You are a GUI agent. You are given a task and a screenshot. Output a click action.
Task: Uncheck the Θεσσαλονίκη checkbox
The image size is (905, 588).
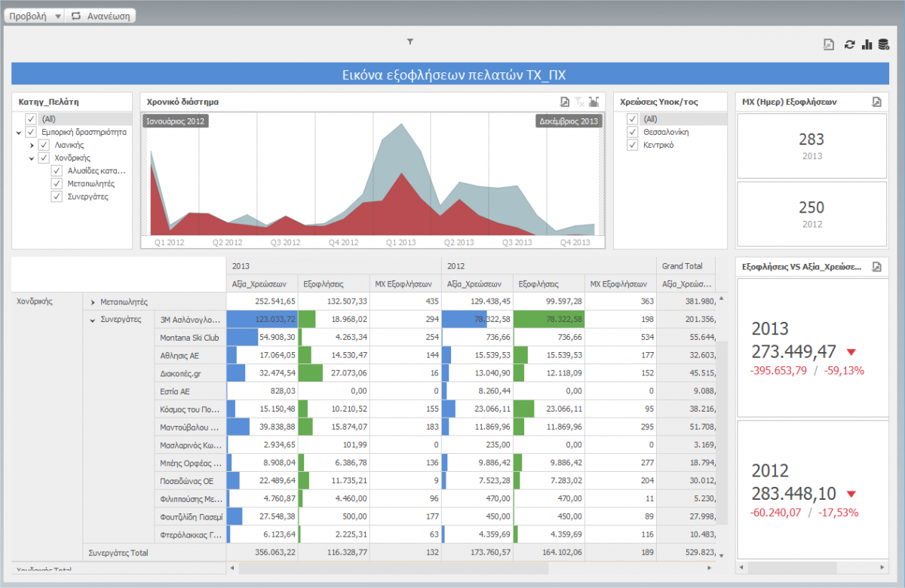point(632,131)
